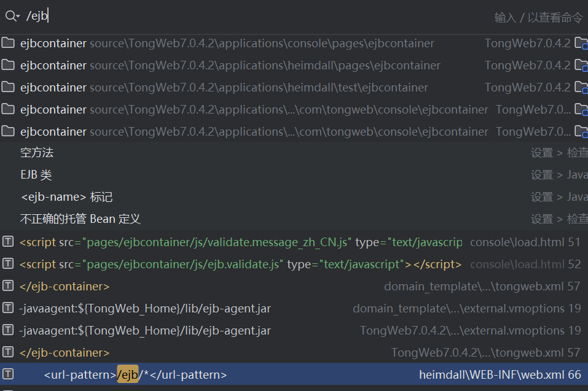Open search history dropdown arrow beside magnifier
This screenshot has height=391, width=588.
coord(18,17)
